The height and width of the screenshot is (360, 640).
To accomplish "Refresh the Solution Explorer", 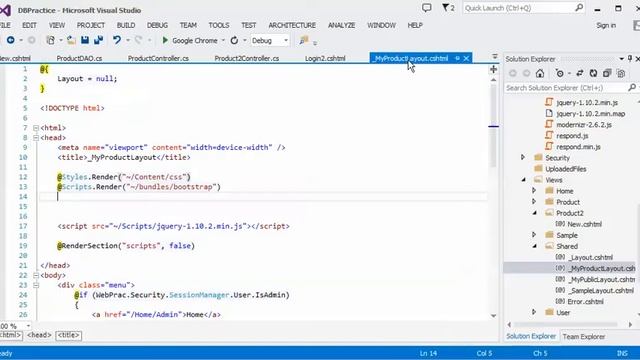I will pos(593,73).
